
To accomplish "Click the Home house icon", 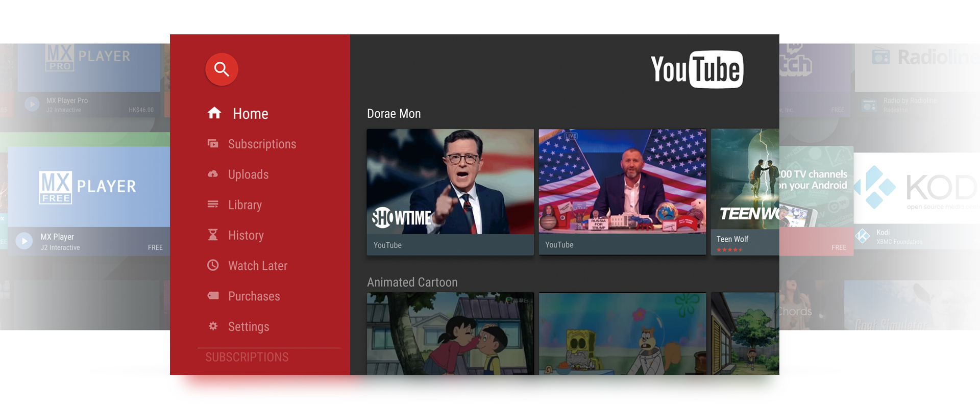I will click(x=214, y=113).
